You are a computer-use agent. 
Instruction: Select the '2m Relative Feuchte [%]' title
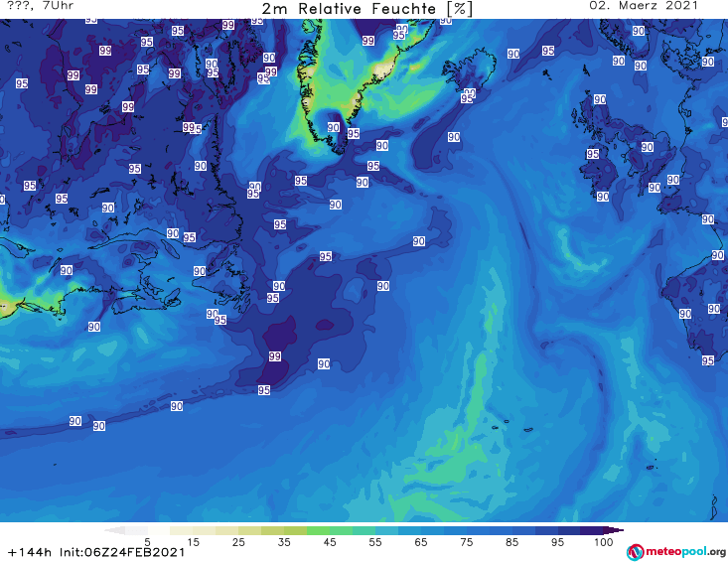pos(366,9)
